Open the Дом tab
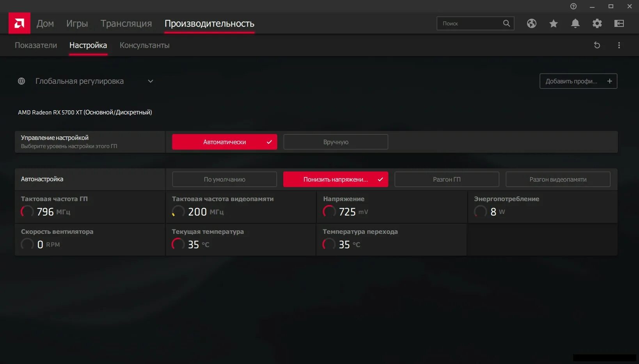 coord(45,23)
